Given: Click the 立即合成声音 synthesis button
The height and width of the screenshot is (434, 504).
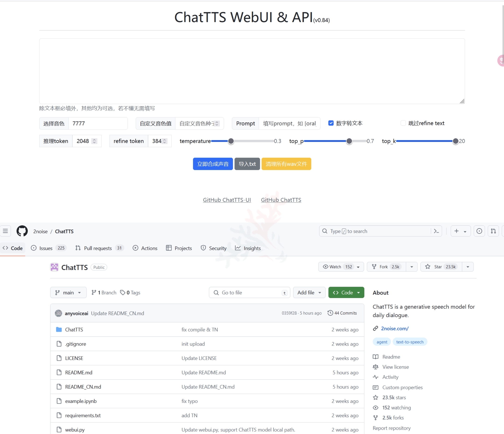Looking at the screenshot, I should [x=213, y=164].
